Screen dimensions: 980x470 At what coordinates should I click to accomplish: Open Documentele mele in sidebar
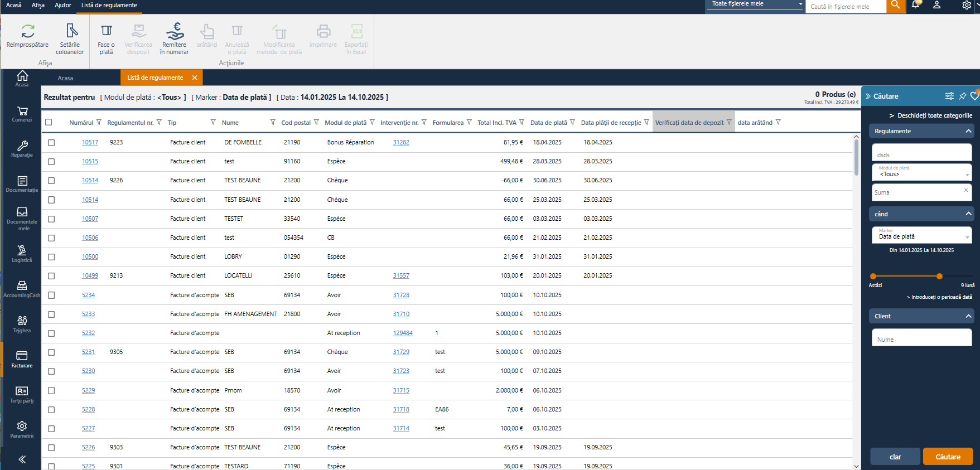pos(22,218)
